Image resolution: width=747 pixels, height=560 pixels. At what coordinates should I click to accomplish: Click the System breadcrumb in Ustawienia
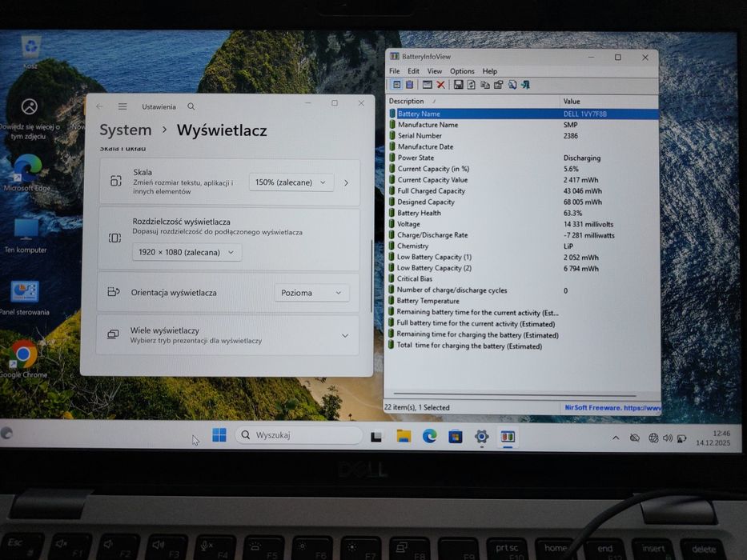pyautogui.click(x=125, y=130)
